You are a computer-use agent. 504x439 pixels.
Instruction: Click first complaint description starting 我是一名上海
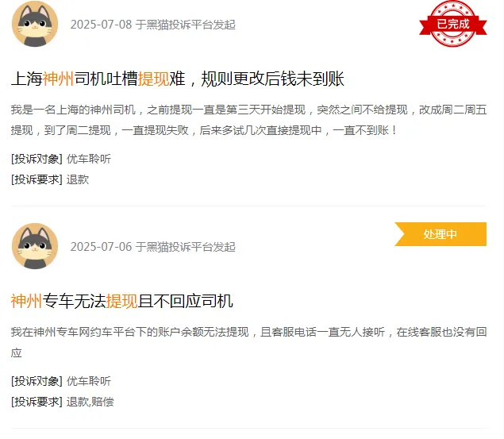pyautogui.click(x=248, y=120)
